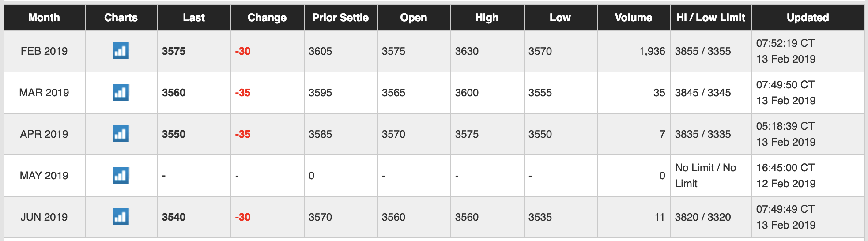This screenshot has width=868, height=241.
Task: Click the Prior Settle column header
Action: pos(340,18)
